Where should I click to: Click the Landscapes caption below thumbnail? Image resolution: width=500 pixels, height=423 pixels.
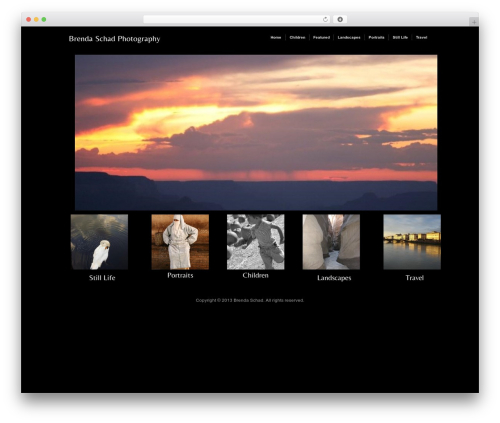(x=334, y=278)
